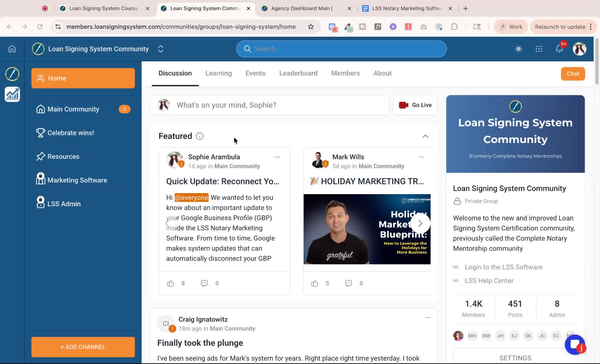Reload the page
The width and height of the screenshot is (600, 364).
click(x=40, y=27)
